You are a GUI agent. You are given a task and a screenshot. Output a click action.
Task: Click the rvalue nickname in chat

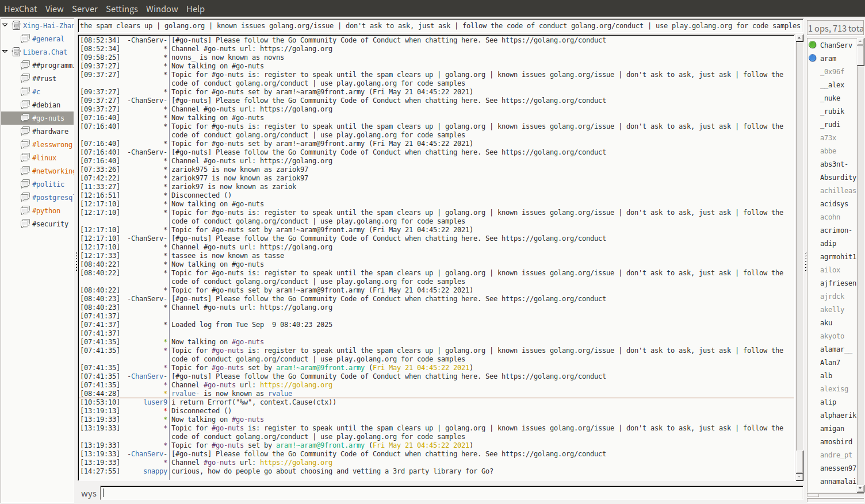[x=280, y=394]
